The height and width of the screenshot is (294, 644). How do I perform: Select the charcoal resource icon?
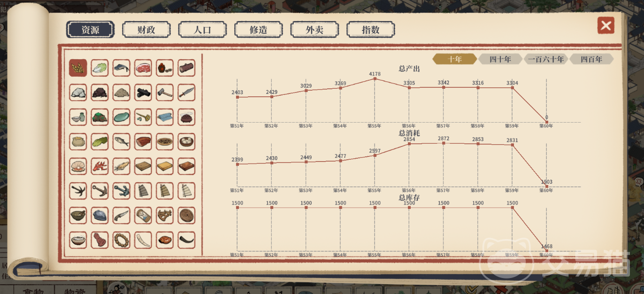[x=143, y=93]
